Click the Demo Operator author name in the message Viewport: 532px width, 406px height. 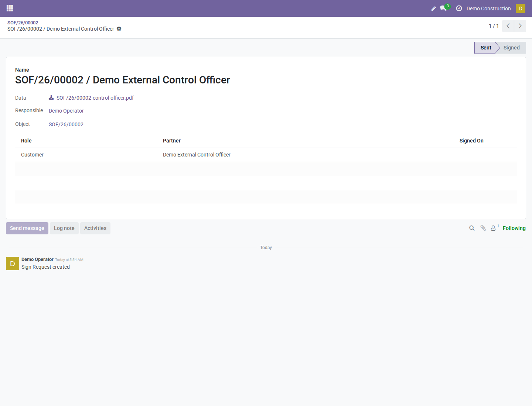pos(37,259)
